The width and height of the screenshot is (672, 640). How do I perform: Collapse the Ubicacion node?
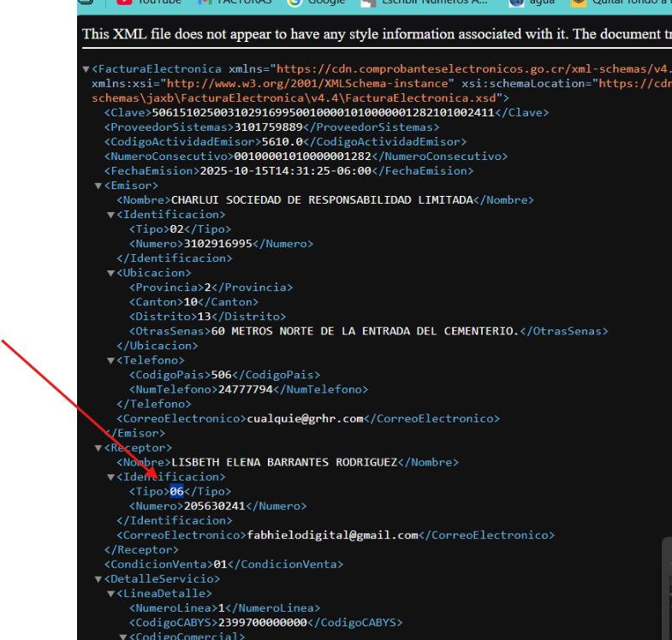click(x=110, y=273)
